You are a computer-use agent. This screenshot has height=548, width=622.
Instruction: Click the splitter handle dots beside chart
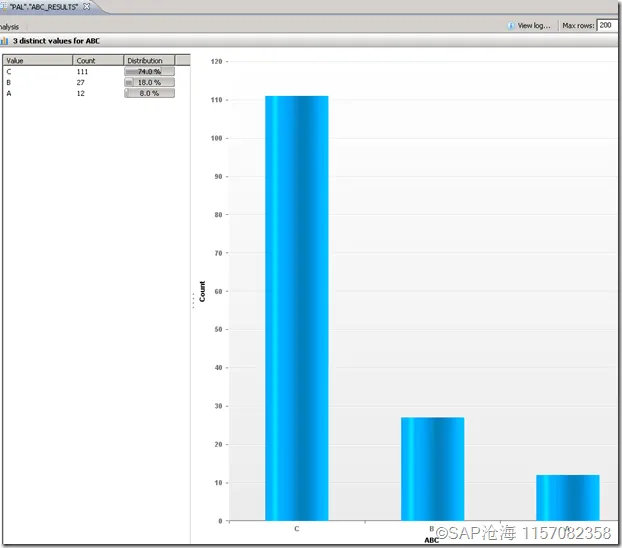[193, 300]
